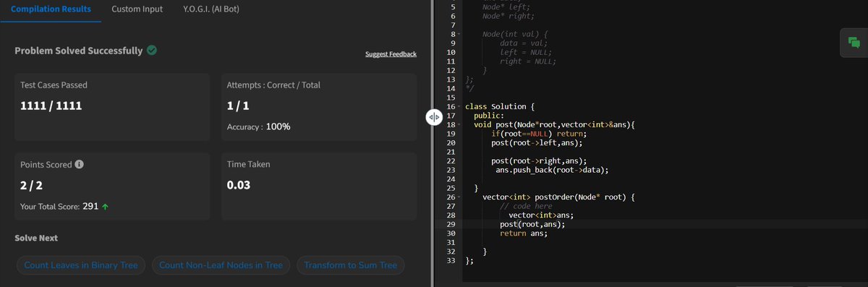Viewport: 868px width, 287px height.
Task: Click the Time Taken value 0.03
Action: coord(239,185)
